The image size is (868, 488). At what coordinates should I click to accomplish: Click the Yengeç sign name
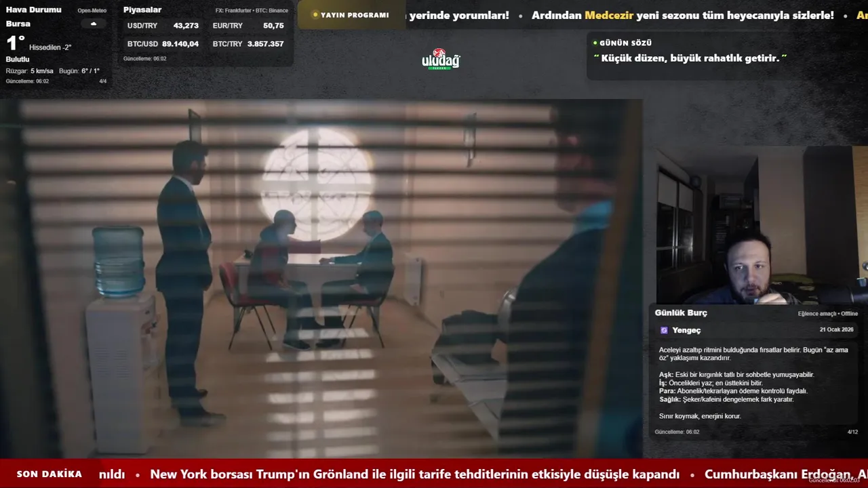[x=686, y=330]
